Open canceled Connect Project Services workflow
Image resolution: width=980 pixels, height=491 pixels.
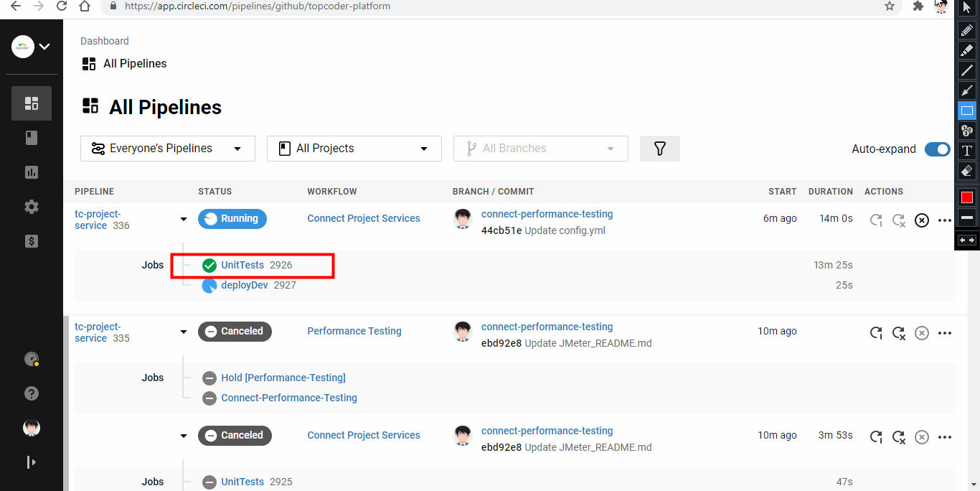coord(364,435)
